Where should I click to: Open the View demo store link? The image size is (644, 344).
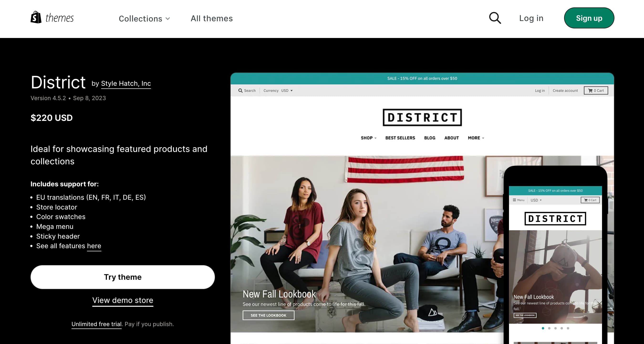(x=123, y=300)
